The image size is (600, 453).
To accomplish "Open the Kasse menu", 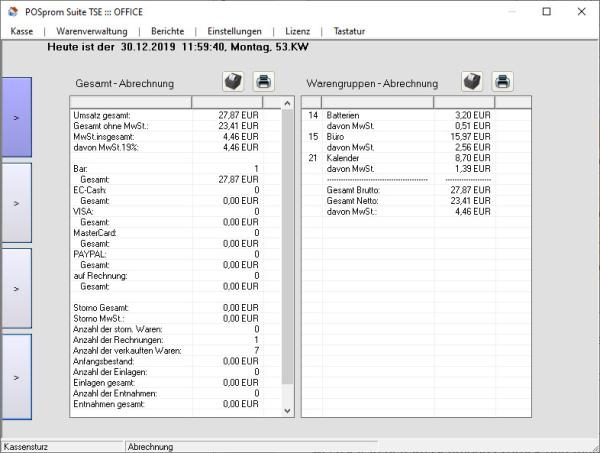I will tap(22, 31).
